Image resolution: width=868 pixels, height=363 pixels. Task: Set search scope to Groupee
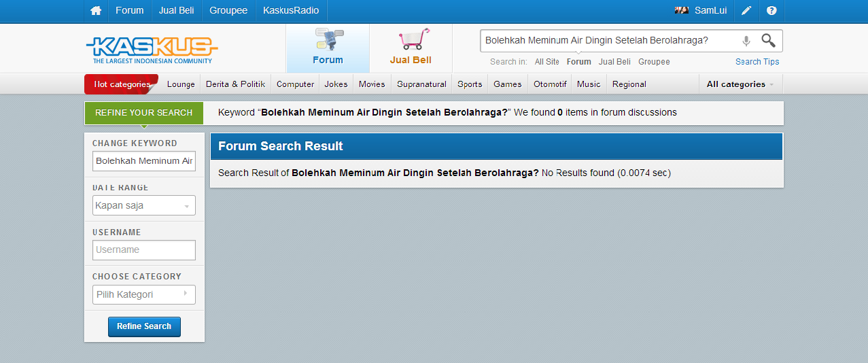tap(654, 62)
